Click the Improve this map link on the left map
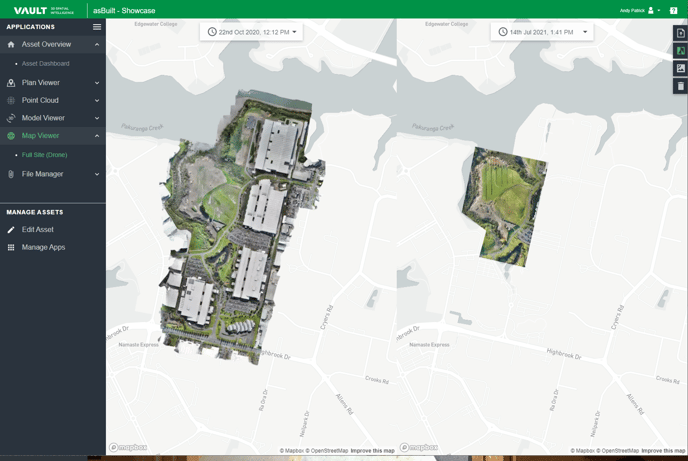The width and height of the screenshot is (688, 461). tap(373, 450)
